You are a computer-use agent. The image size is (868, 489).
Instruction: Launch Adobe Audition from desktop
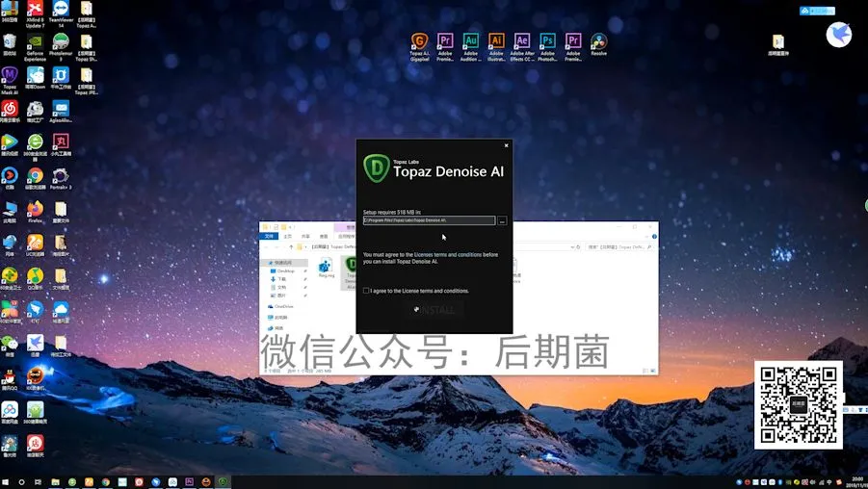470,46
